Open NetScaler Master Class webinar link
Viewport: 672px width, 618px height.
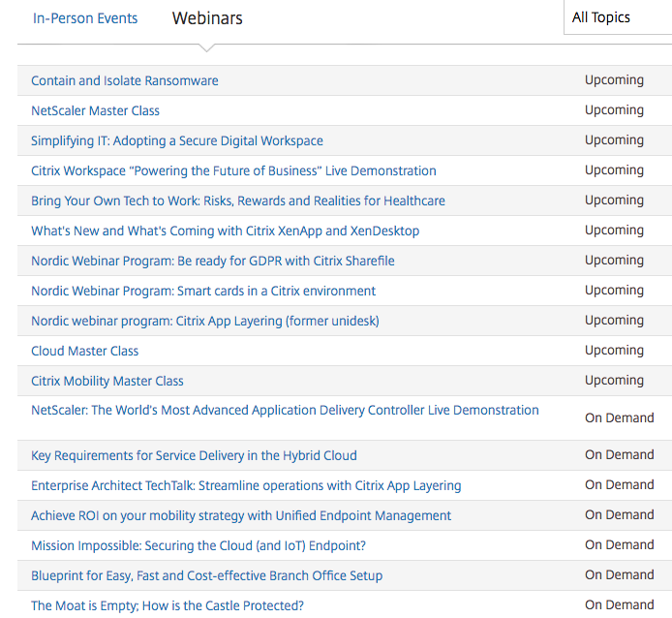point(95,110)
